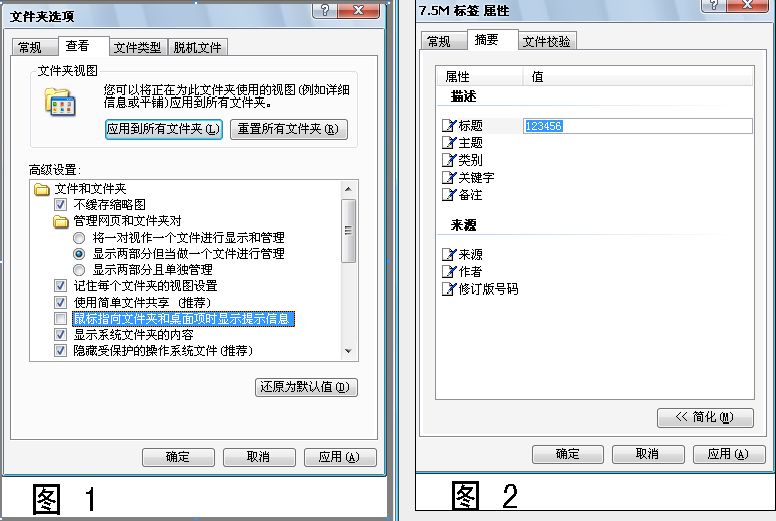Click the 管理网页和文件夹对 tree label
The image size is (776, 521).
coord(128,221)
